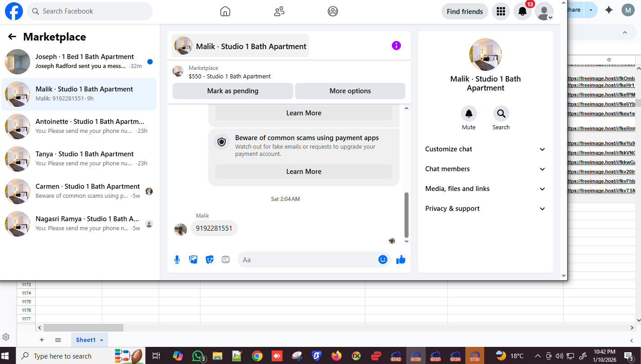Go to the Facebook Home feed icon

tap(225, 11)
